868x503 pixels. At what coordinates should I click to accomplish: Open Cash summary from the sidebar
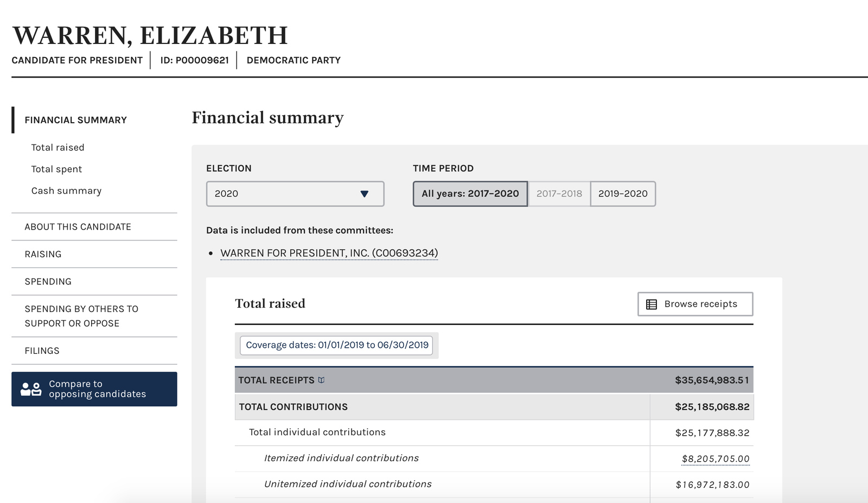[x=66, y=190]
